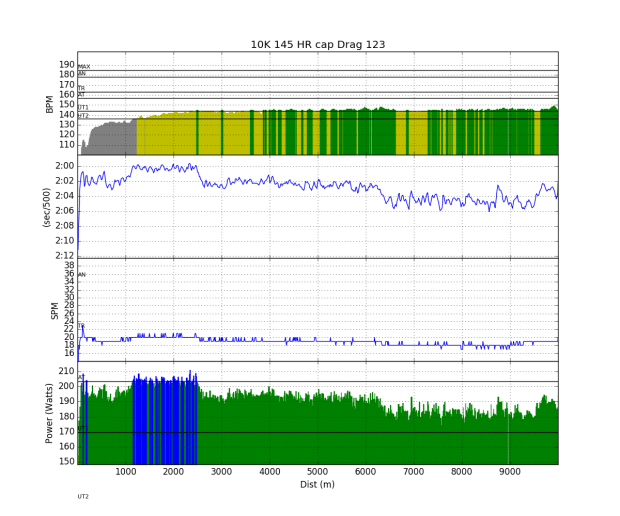The height and width of the screenshot is (516, 620).
Task: Click the 38 tick label on SPM axis
Action: click(x=69, y=266)
